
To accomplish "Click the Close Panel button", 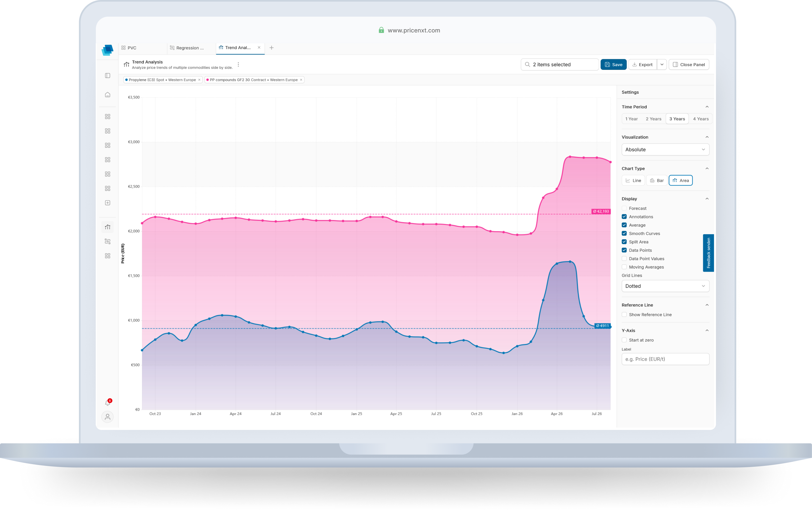I will click(689, 65).
